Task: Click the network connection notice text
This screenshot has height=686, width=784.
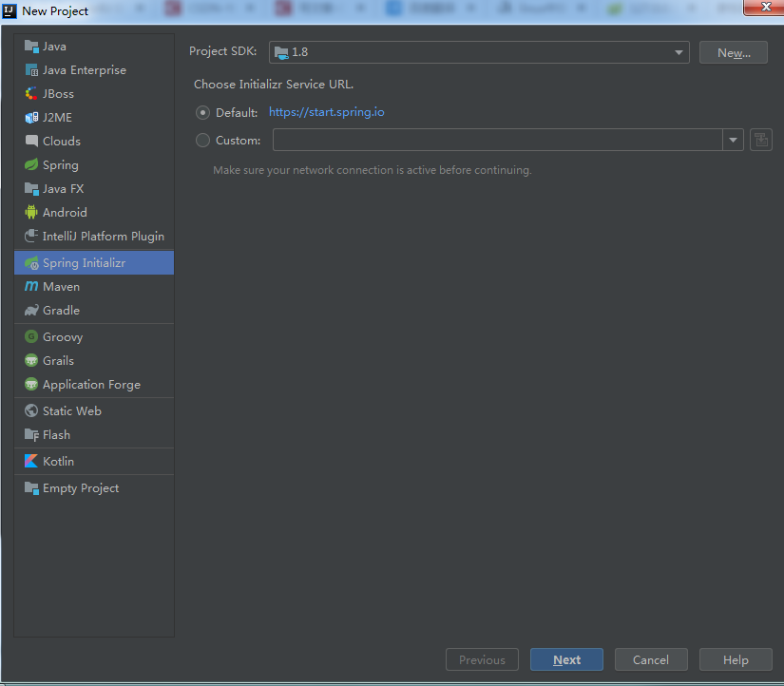Action: click(x=372, y=170)
